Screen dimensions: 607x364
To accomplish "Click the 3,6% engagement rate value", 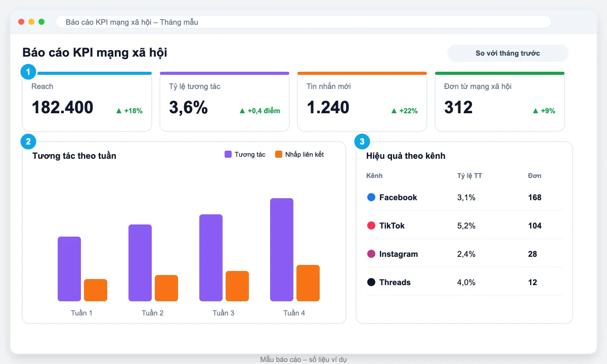I will [x=188, y=107].
